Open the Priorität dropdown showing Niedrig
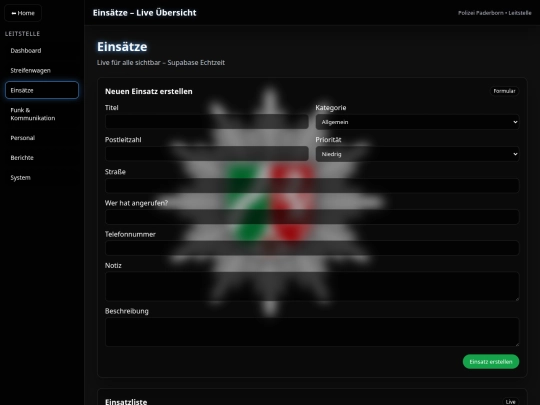Viewport: 540px width, 405px height. 417,154
